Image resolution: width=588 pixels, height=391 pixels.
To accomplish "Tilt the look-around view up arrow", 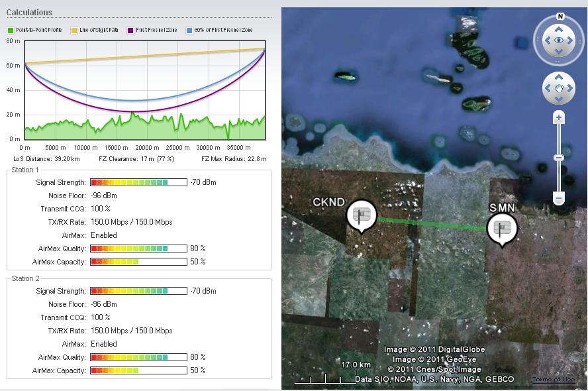I will (x=559, y=30).
